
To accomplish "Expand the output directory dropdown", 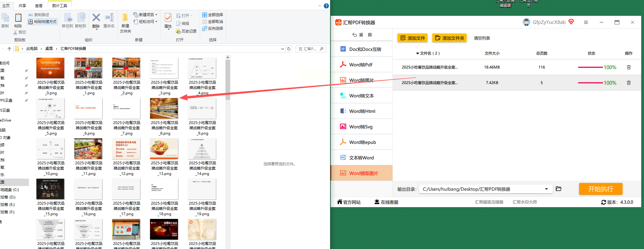I will click(546, 189).
